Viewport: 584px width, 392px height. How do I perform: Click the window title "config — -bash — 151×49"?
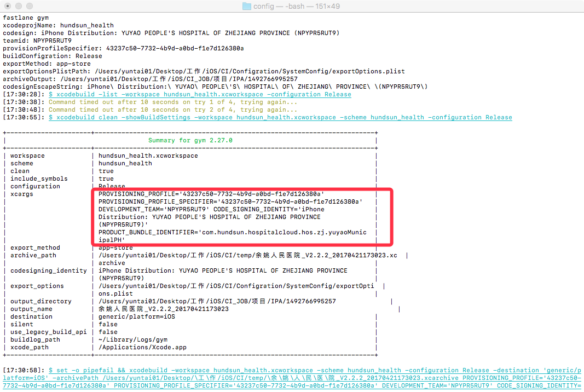point(297,7)
